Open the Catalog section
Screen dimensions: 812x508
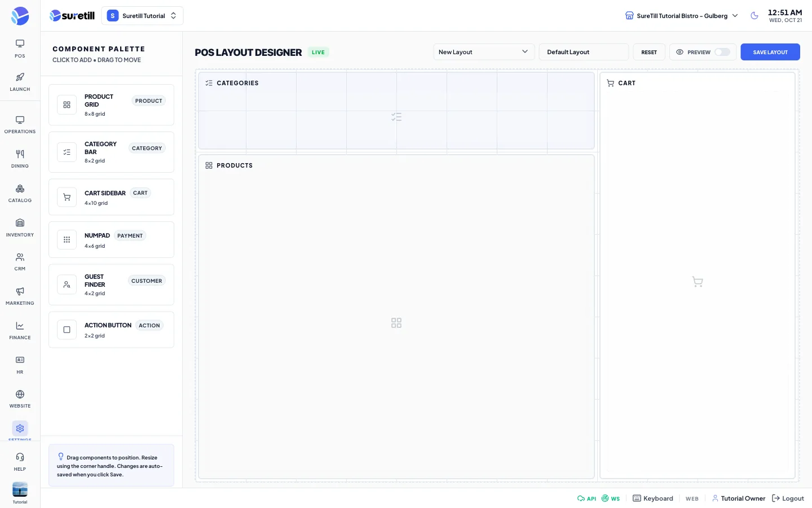[x=20, y=194]
